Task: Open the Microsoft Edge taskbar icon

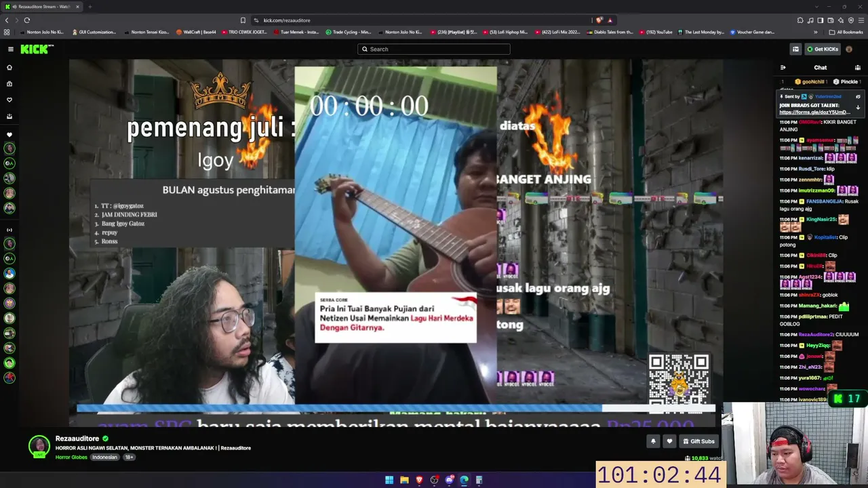Action: click(x=464, y=480)
